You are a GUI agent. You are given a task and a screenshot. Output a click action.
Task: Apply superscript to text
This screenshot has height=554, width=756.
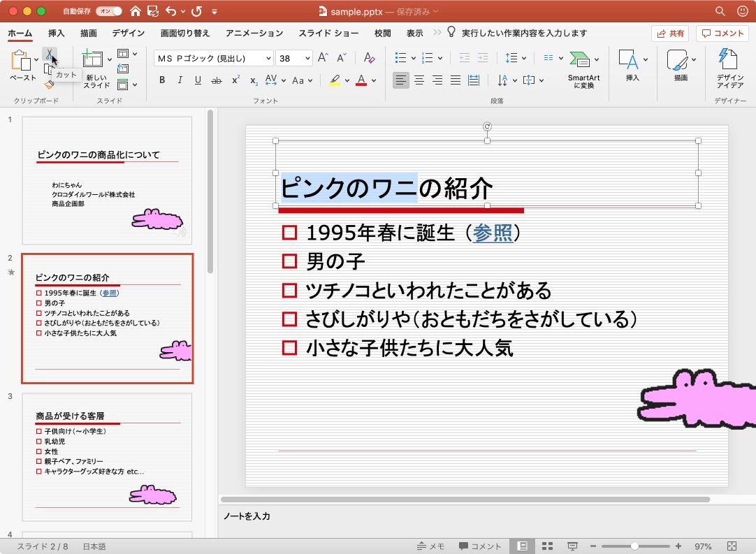coord(235,80)
